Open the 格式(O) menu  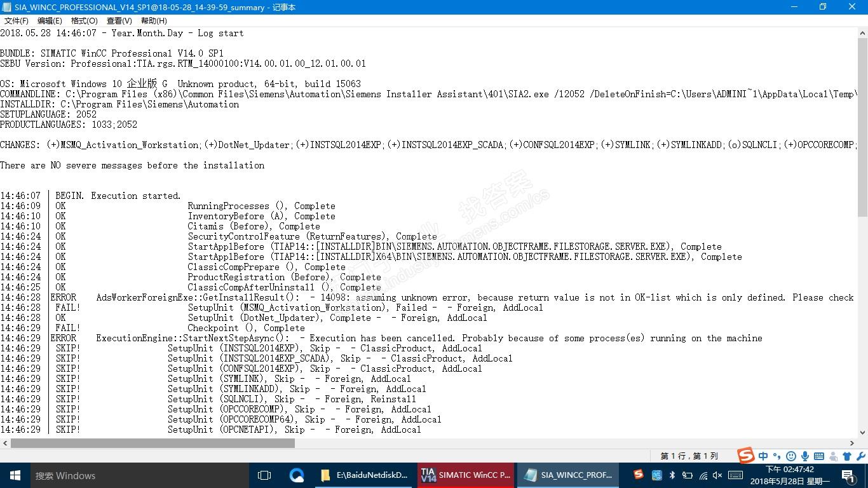point(85,21)
